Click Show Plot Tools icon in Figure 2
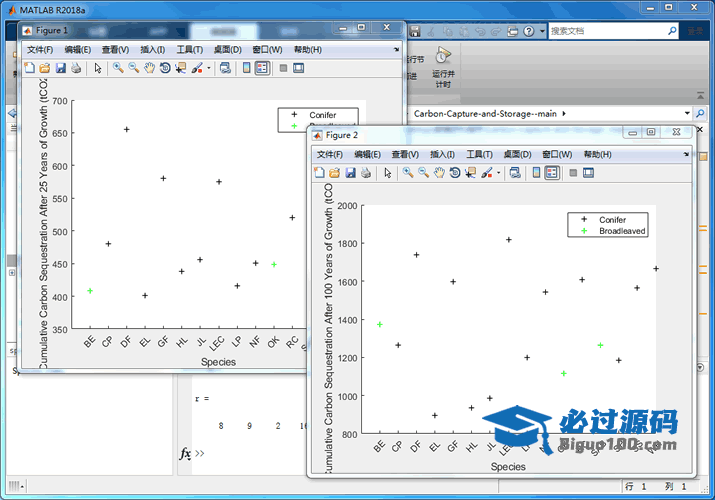Viewport: 715px width, 500px height. 588,173
